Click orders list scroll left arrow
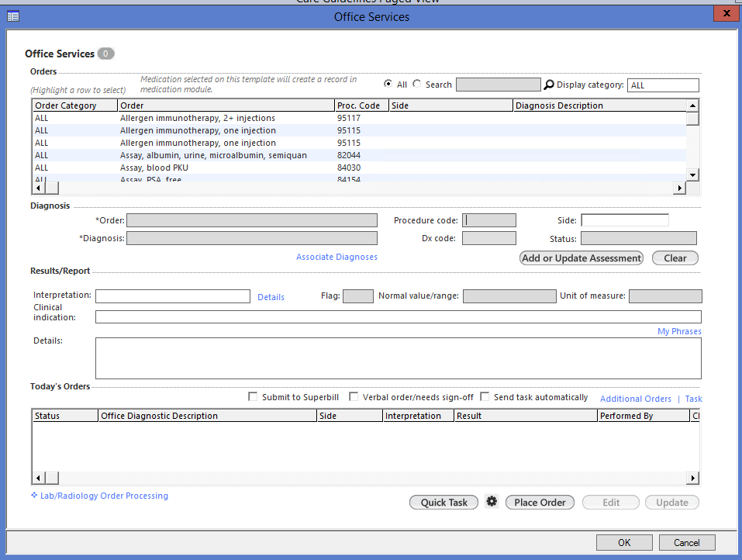 (x=38, y=188)
